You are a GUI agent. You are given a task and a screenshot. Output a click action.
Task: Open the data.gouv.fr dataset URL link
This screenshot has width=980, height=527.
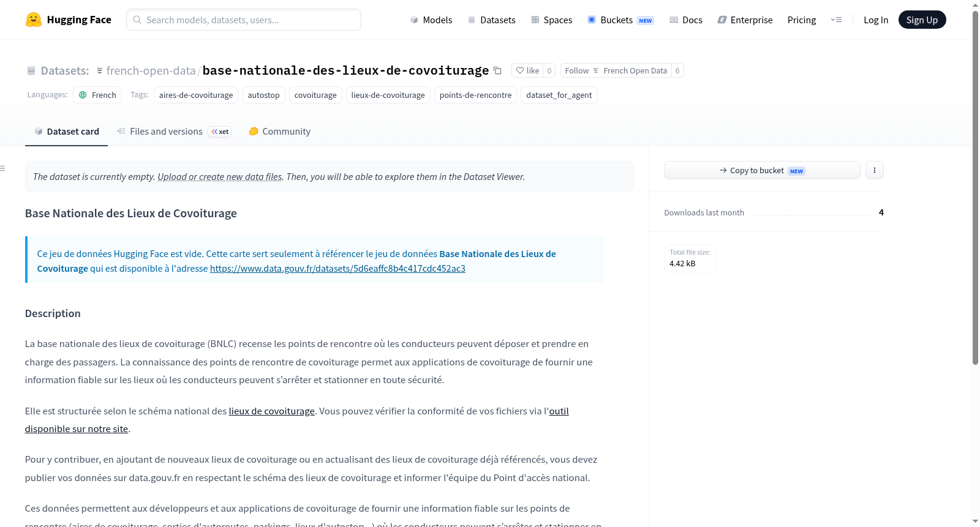pos(337,269)
